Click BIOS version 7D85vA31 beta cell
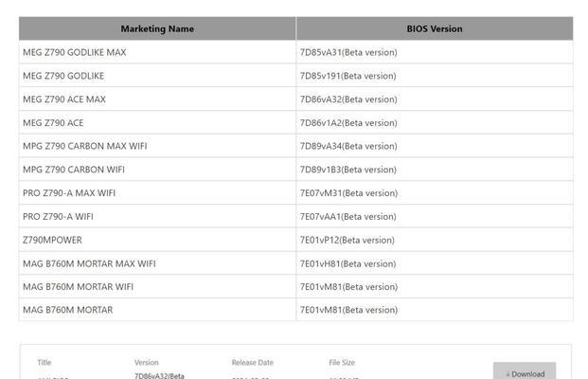 click(435, 52)
